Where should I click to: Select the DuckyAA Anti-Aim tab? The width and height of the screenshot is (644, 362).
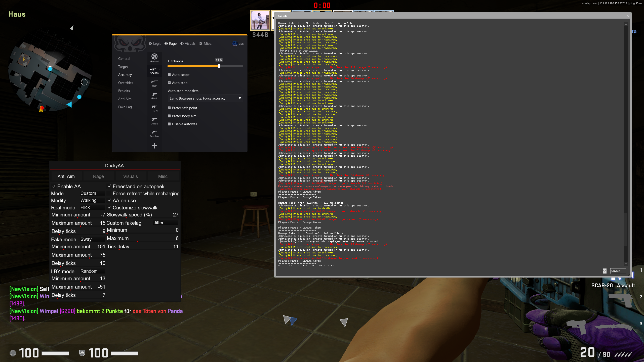[x=66, y=176]
